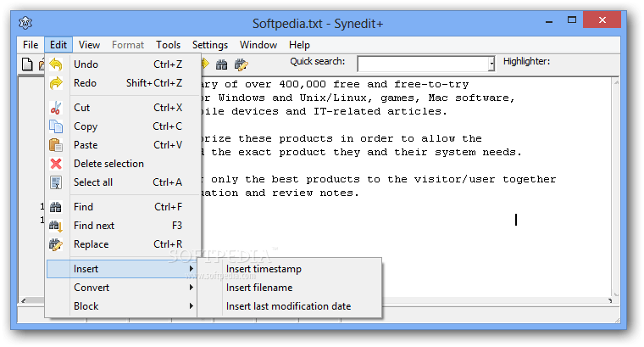Click the Replace toolbar icon
Screen dimensions: 644x347
coord(241,64)
